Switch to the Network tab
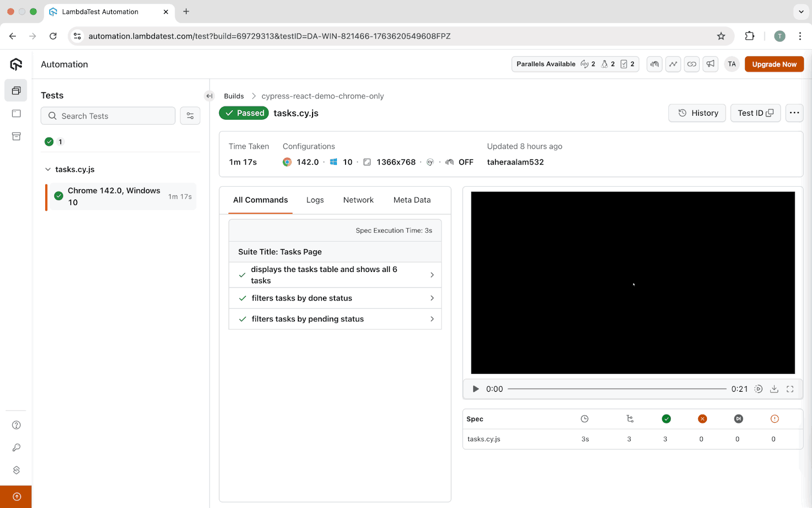This screenshot has height=508, width=812. pyautogui.click(x=358, y=200)
